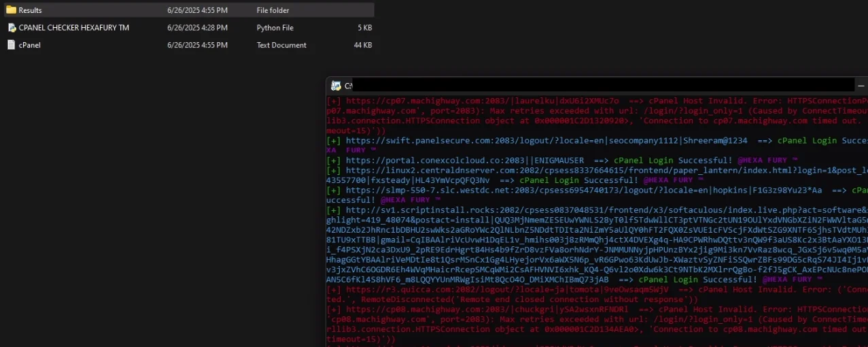The image size is (868, 347).
Task: Click the cPanel document's date modified cell
Action: [x=197, y=45]
